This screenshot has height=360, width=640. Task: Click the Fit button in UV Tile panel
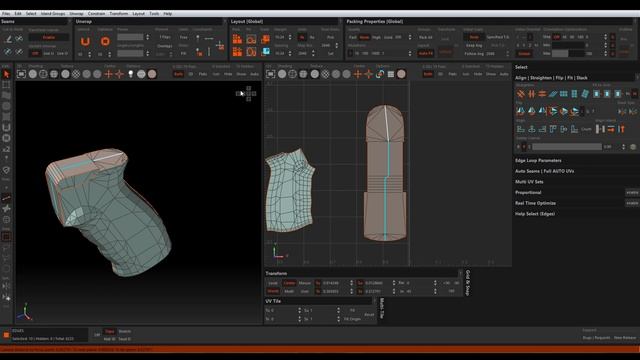click(352, 310)
